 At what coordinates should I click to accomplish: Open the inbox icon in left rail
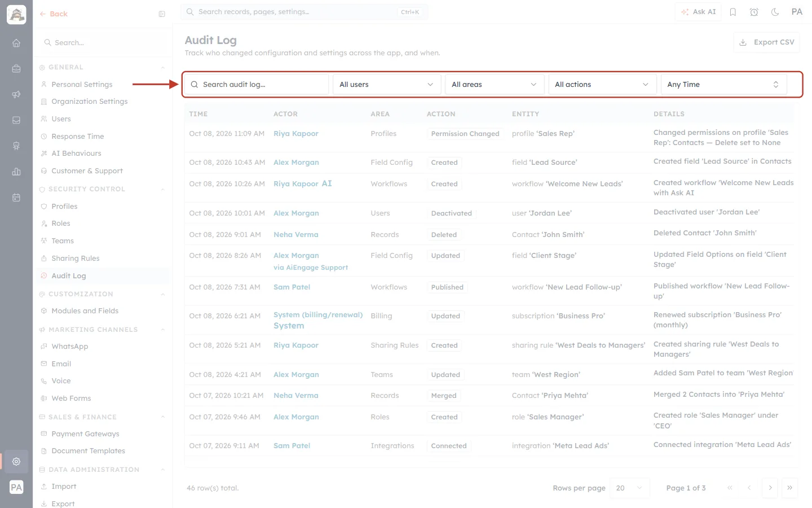[x=16, y=120]
